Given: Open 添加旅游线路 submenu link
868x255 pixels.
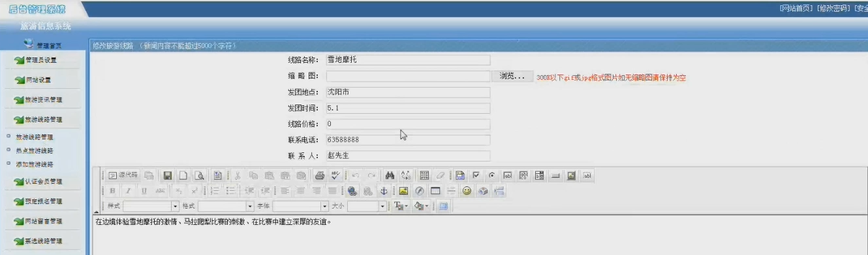Looking at the screenshot, I should click(35, 164).
